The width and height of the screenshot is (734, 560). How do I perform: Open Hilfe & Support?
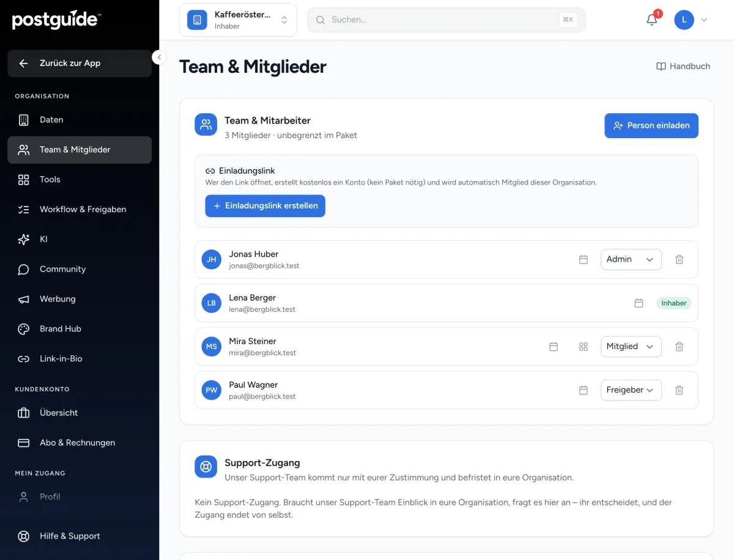click(80, 536)
